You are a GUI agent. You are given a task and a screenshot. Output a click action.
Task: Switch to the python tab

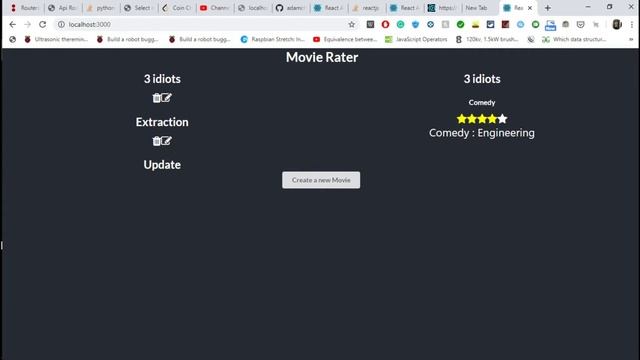point(100,8)
